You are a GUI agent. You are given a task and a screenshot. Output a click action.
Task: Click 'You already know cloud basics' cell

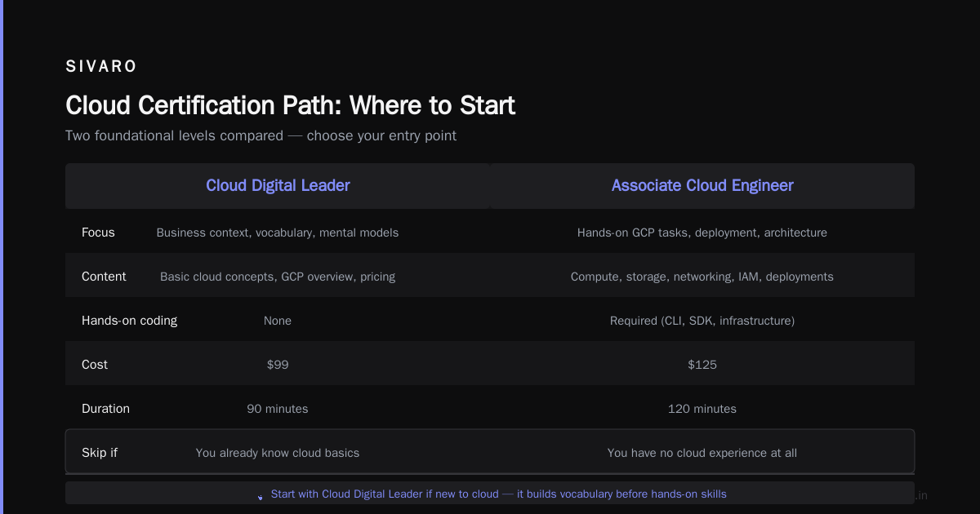[278, 453]
